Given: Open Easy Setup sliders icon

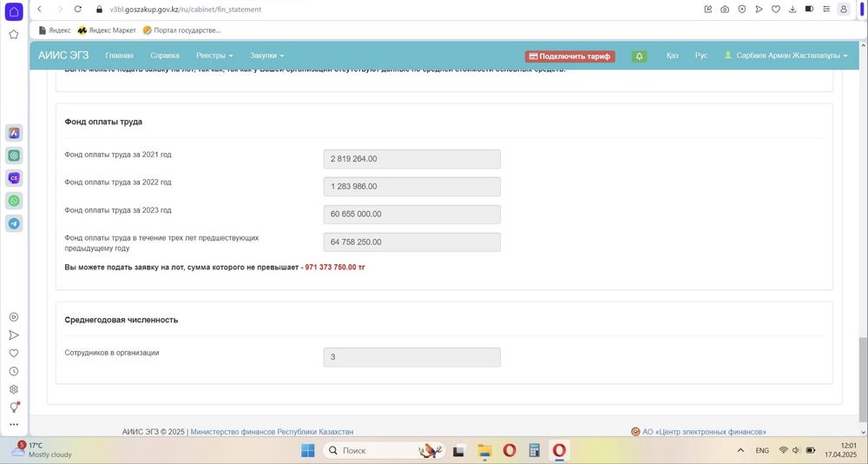Looking at the screenshot, I should [x=826, y=10].
